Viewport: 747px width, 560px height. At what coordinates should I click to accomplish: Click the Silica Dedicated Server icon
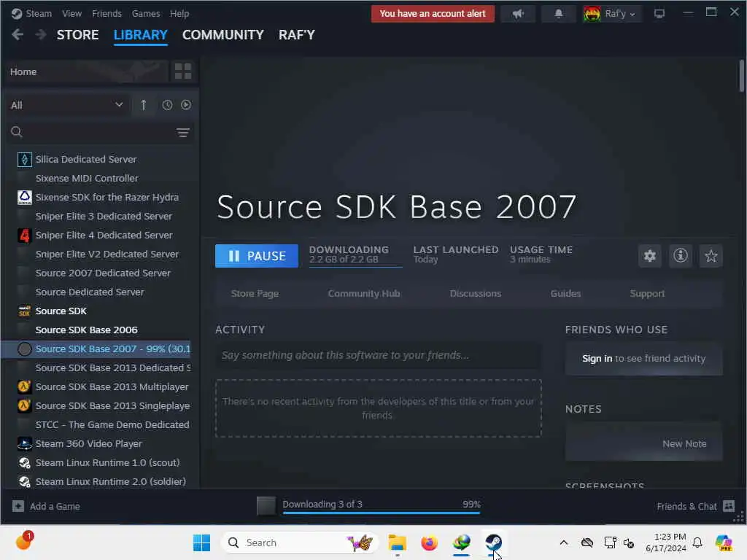[x=24, y=159]
